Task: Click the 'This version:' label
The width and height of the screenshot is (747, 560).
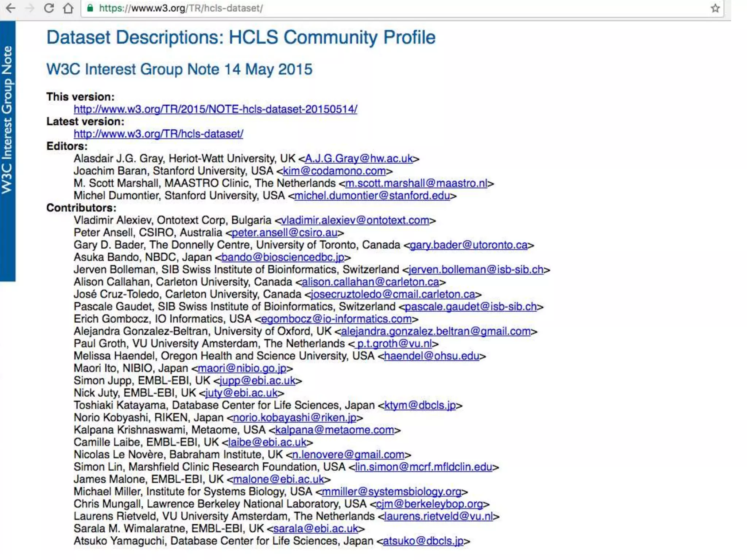Action: (x=80, y=97)
